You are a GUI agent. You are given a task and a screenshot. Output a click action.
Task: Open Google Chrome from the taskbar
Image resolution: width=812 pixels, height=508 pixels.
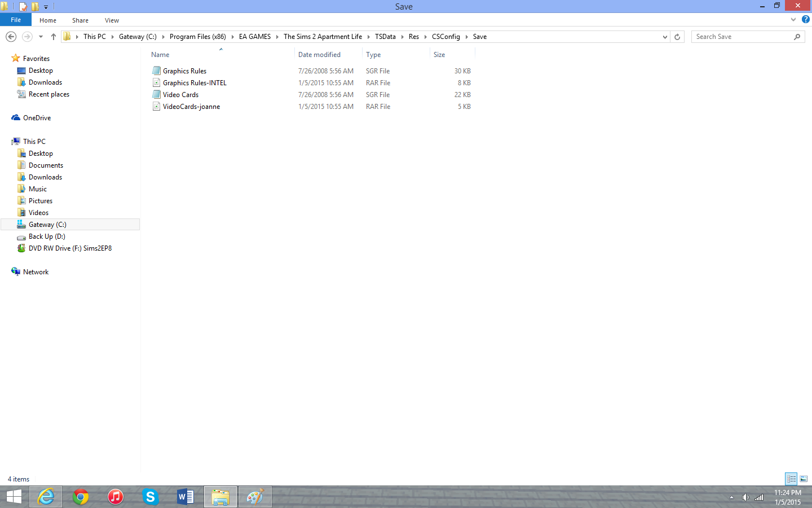[x=81, y=497]
